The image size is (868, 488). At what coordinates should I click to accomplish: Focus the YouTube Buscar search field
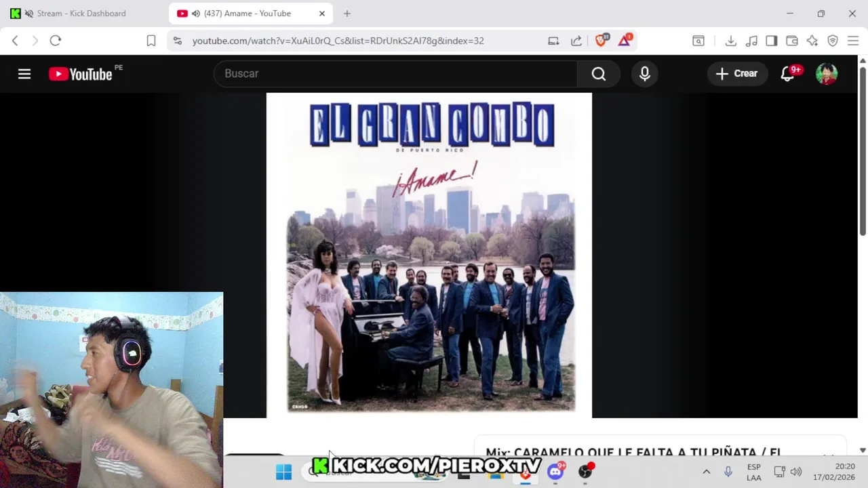[x=395, y=73]
